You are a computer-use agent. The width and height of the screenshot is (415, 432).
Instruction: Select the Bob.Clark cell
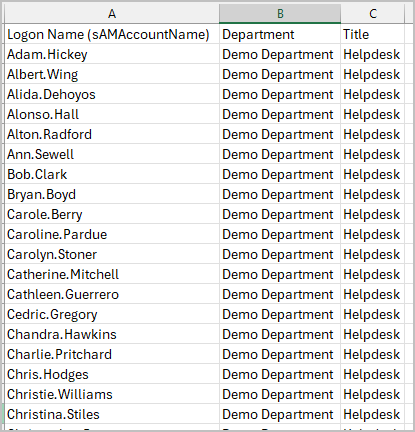tap(112, 174)
